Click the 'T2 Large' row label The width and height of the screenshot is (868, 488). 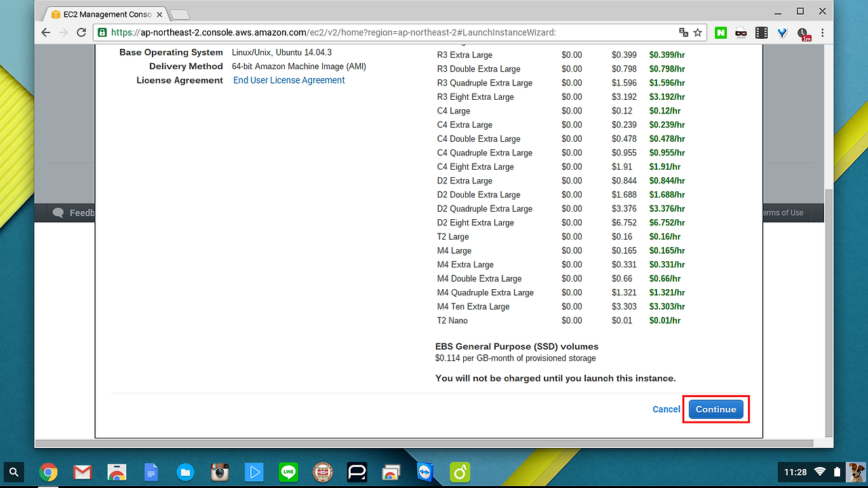pos(453,237)
